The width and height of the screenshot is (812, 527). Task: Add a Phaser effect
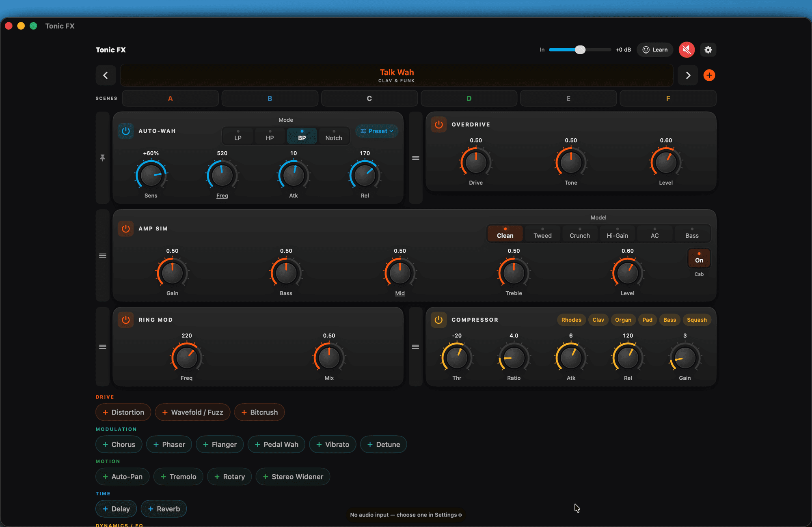pos(169,445)
